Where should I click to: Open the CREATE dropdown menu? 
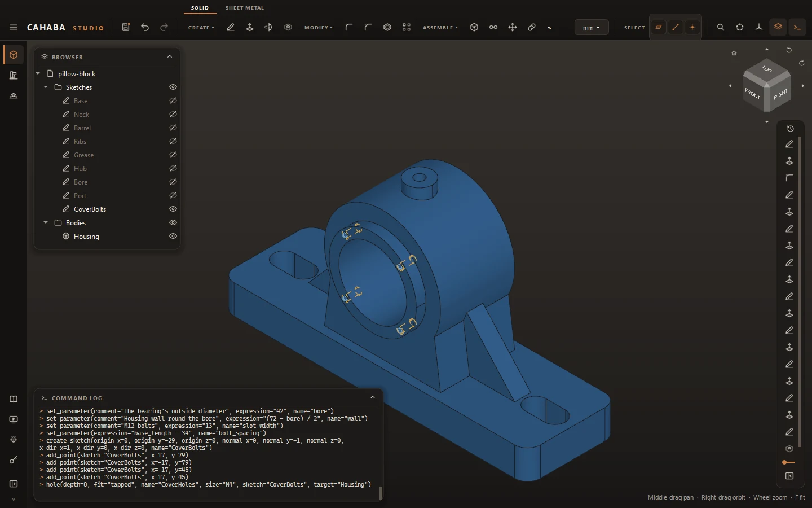201,28
